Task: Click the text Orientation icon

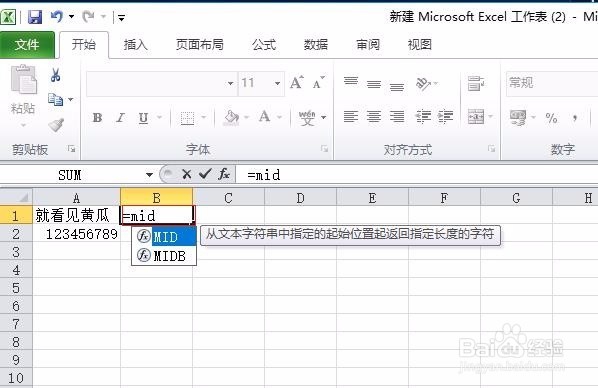Action: click(423, 83)
